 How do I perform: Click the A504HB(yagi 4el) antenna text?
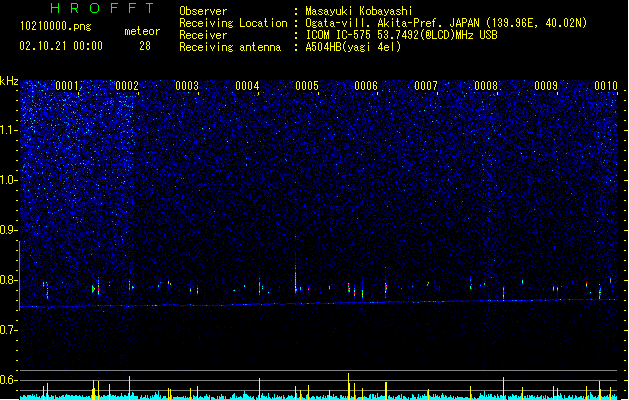[x=353, y=47]
